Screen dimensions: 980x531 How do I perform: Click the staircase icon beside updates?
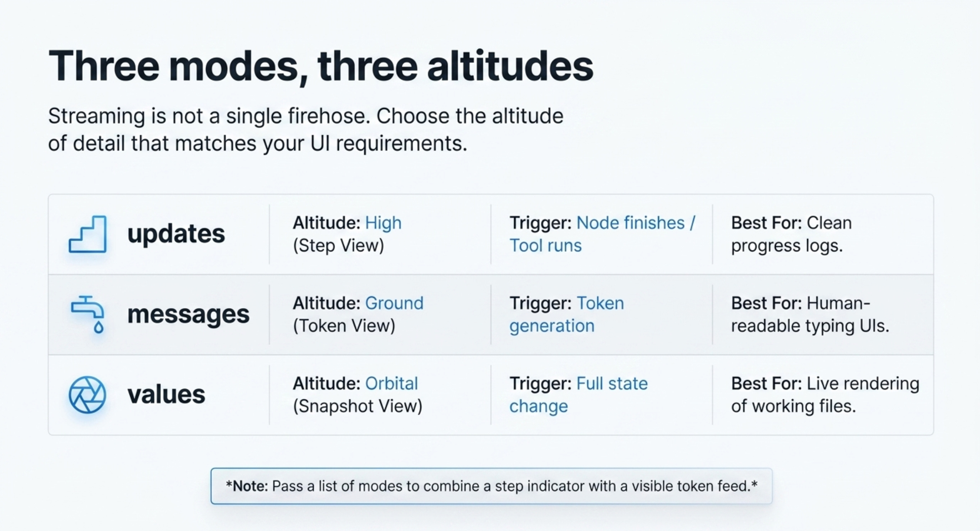(87, 234)
